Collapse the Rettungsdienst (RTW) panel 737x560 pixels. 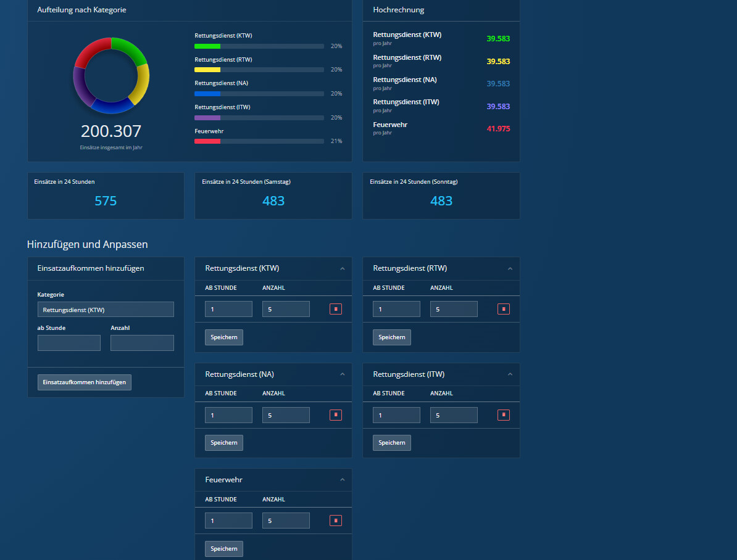pos(510,269)
